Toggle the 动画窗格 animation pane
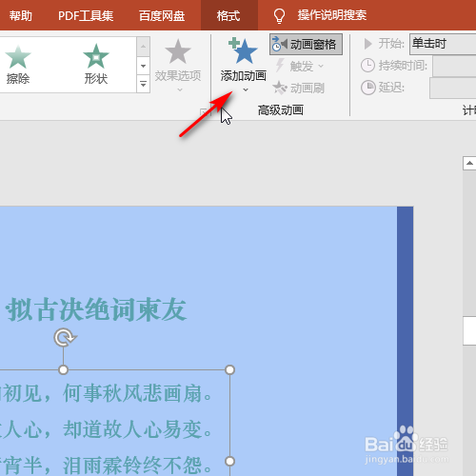The width and height of the screenshot is (476, 476). 306,45
